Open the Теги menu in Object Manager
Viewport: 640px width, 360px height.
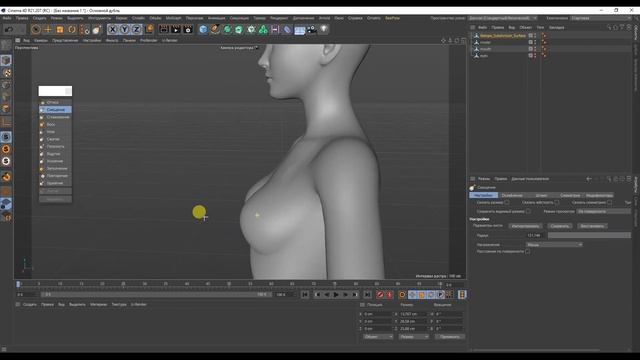tap(540, 27)
